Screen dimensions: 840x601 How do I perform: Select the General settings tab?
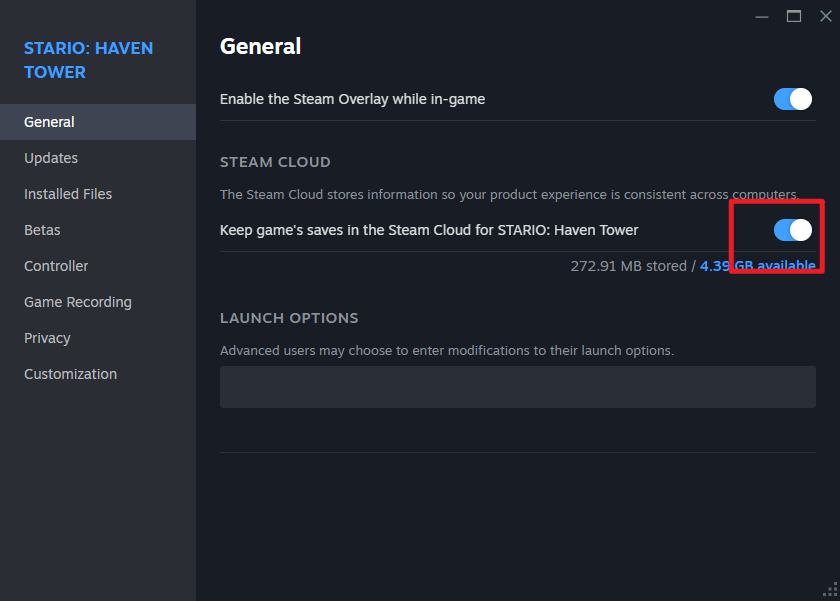click(50, 122)
